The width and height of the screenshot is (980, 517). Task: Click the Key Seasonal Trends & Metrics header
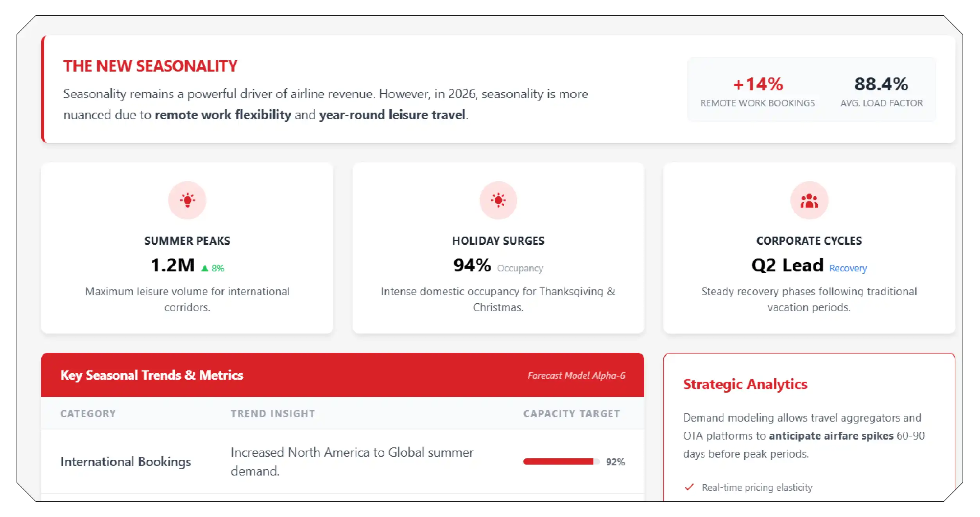(x=152, y=375)
